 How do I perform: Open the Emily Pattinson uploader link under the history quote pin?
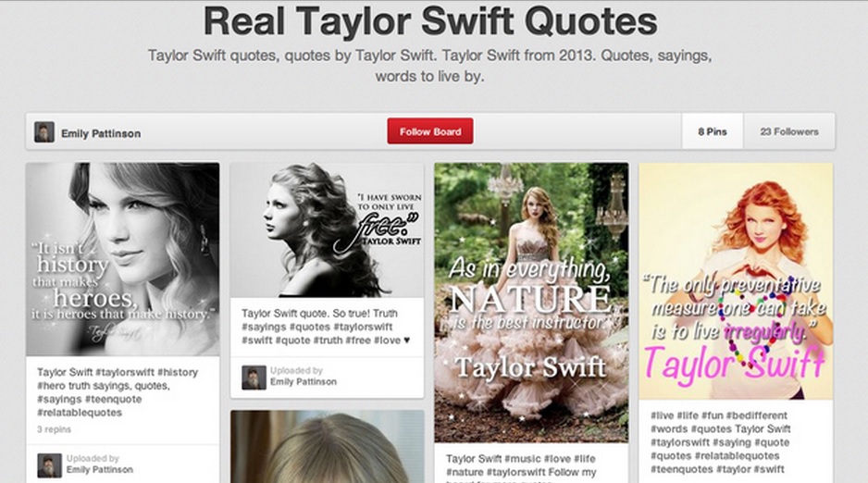(100, 470)
